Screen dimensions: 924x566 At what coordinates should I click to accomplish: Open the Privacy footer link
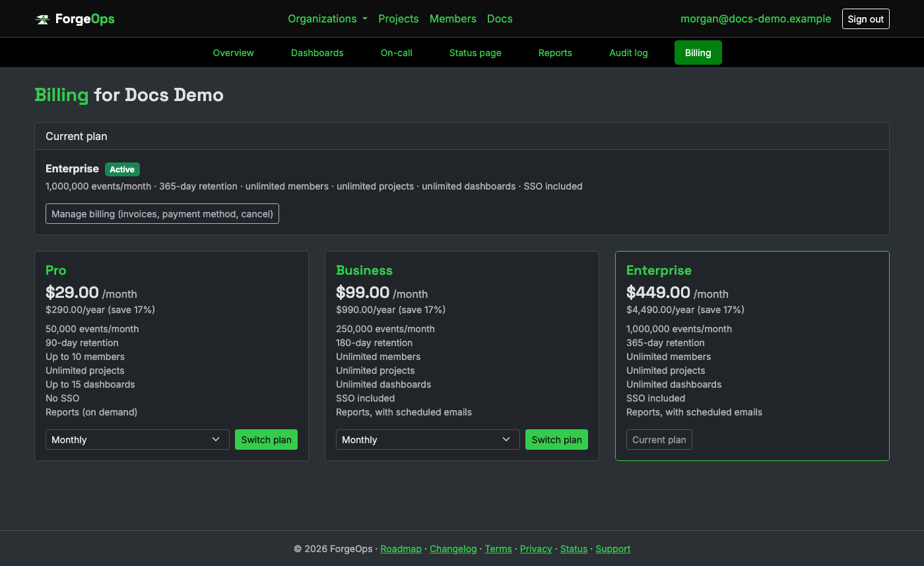point(536,549)
